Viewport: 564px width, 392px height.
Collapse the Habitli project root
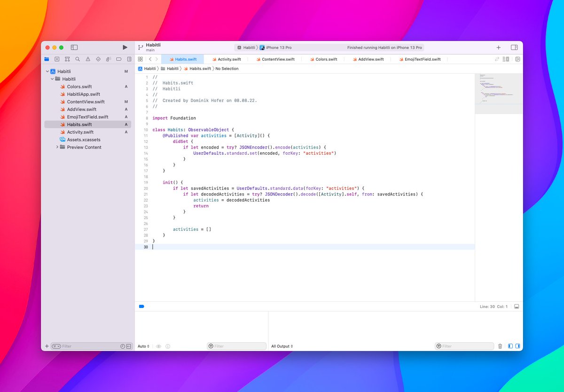tap(47, 71)
